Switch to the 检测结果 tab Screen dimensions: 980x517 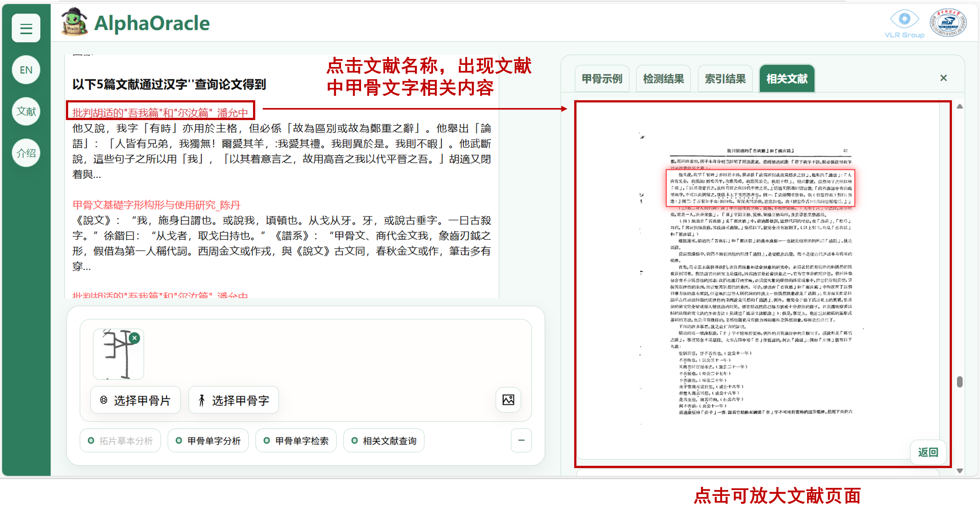[663, 79]
